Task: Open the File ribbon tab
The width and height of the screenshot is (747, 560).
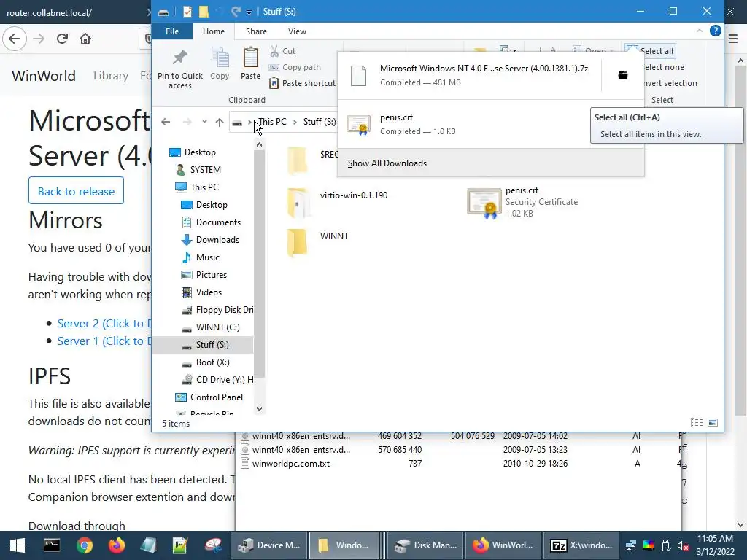Action: pyautogui.click(x=172, y=31)
